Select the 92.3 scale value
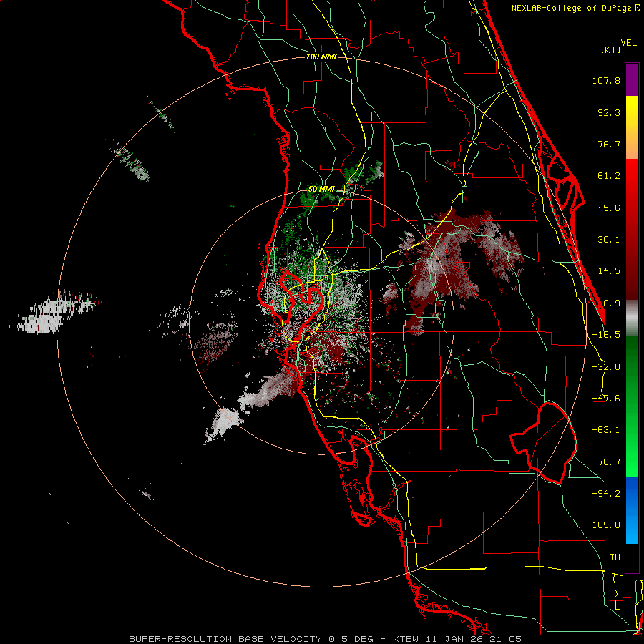 [x=609, y=112]
